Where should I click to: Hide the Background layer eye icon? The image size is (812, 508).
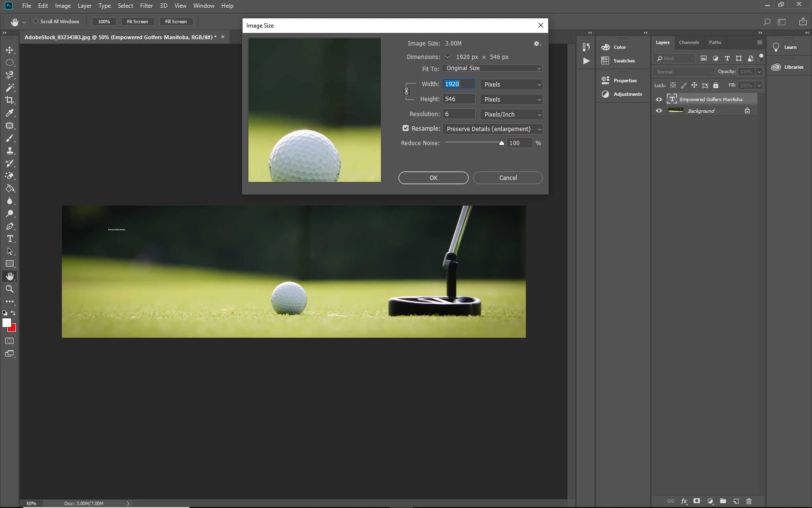[659, 111]
